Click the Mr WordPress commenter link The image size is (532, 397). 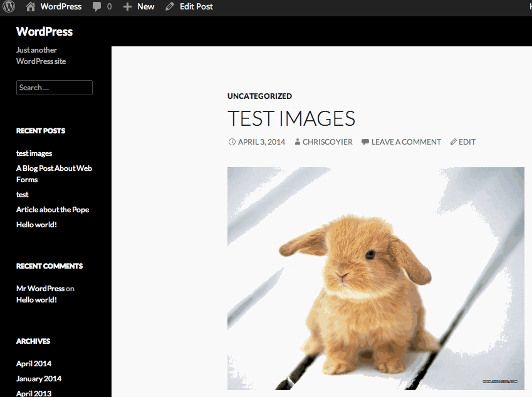pyautogui.click(x=40, y=289)
